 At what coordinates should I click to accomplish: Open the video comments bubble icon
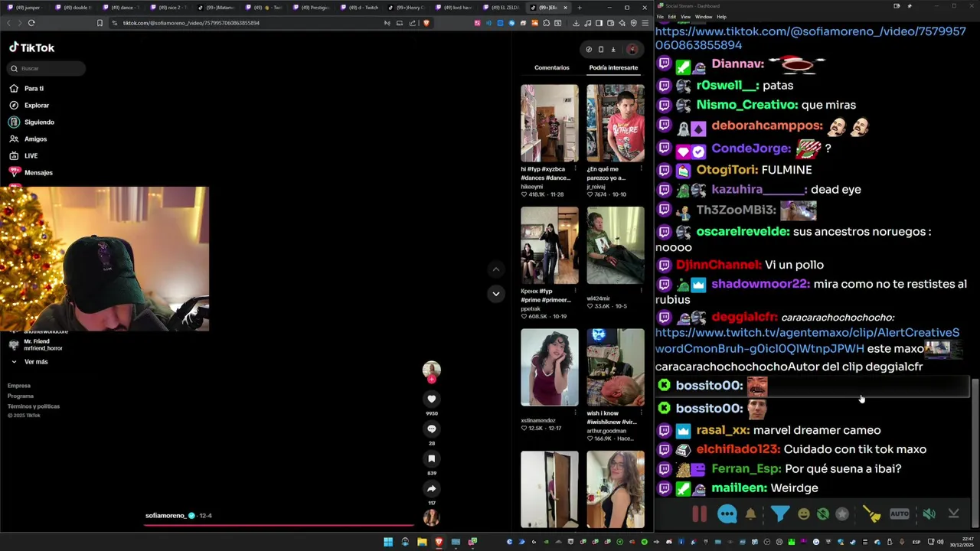pyautogui.click(x=431, y=429)
